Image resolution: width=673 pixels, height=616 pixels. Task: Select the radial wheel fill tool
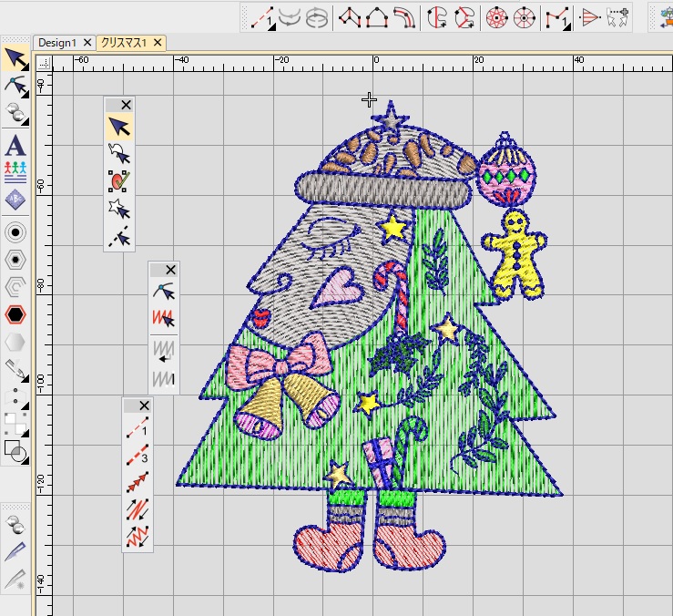(524, 18)
